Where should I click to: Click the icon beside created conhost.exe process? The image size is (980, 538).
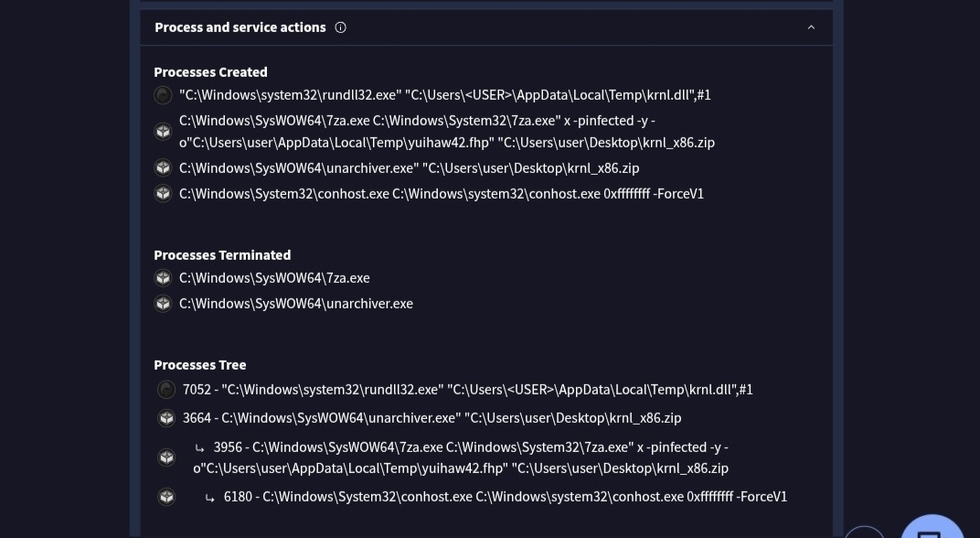(163, 194)
